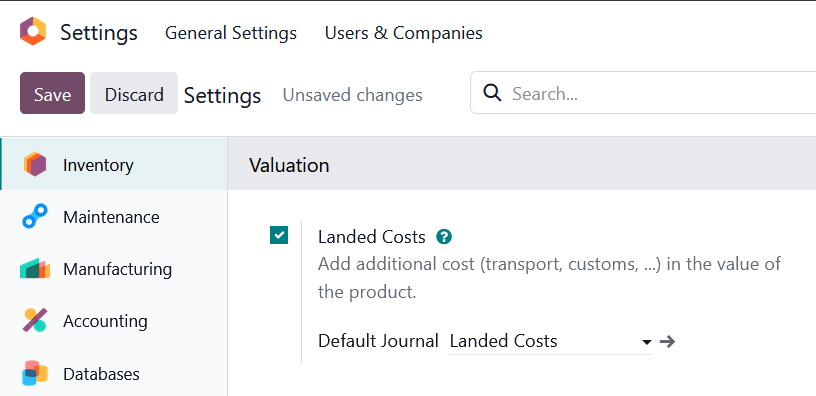The height and width of the screenshot is (396, 816).
Task: Select Databases in the settings sidebar
Action: 114,373
